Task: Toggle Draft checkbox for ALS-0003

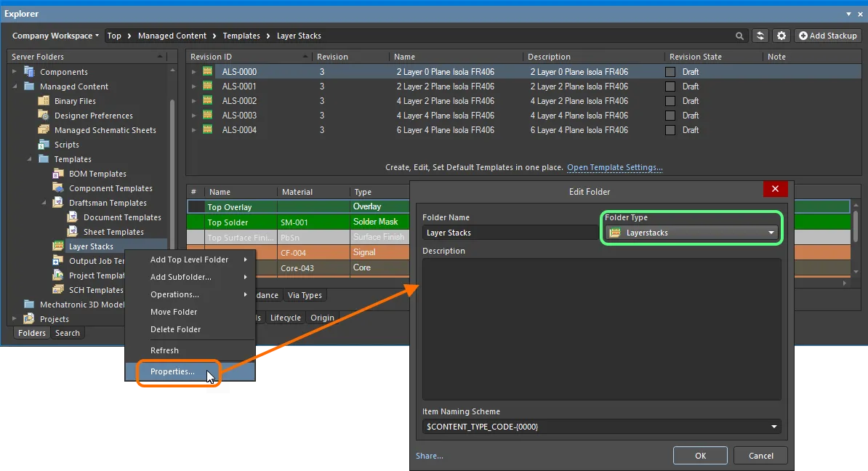Action: coord(670,115)
